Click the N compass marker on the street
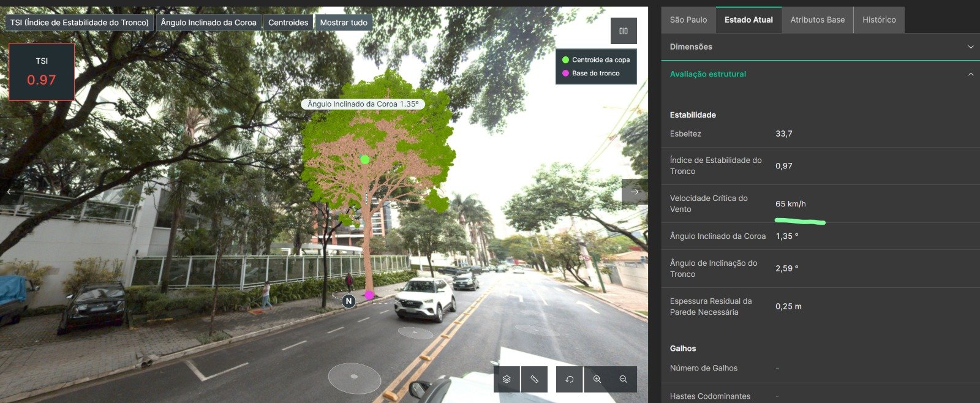The height and width of the screenshot is (403, 980). pyautogui.click(x=349, y=301)
